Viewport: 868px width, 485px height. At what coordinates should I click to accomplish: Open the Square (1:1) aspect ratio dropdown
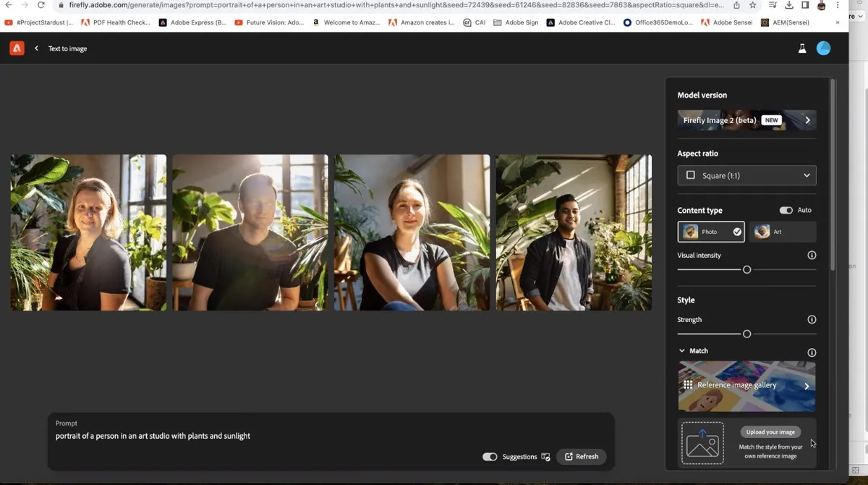(x=746, y=175)
